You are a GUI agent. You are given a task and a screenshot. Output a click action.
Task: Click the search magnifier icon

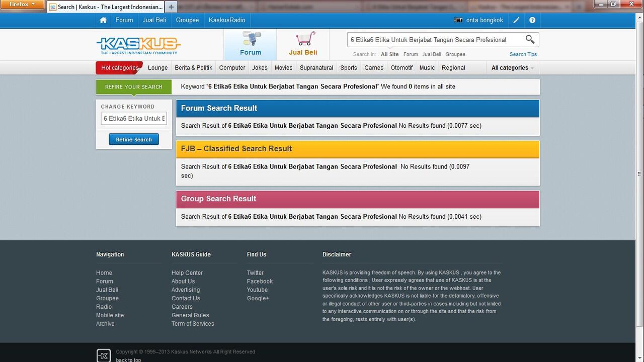[x=530, y=39]
